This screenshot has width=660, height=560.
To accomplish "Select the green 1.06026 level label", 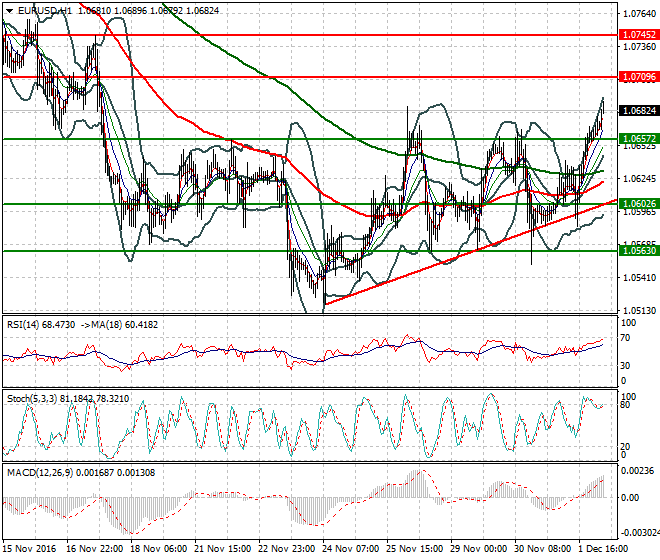I will (x=639, y=204).
